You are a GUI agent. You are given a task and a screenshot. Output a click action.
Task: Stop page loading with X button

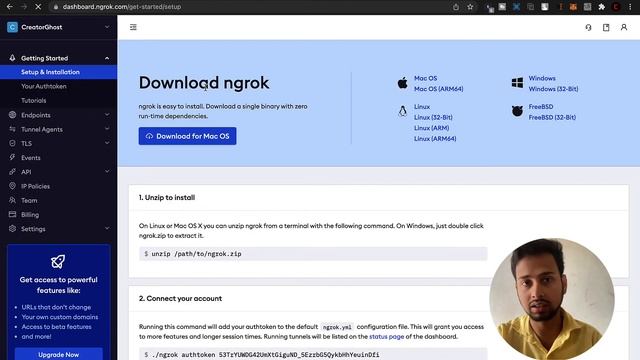38,7
